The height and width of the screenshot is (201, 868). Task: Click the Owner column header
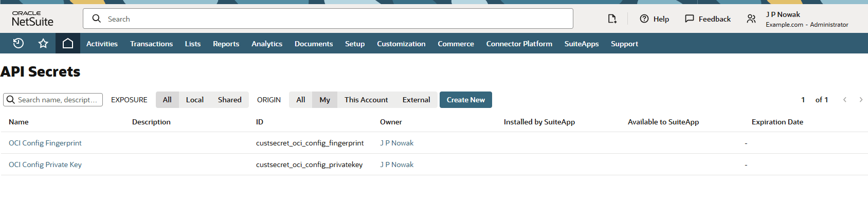[x=391, y=122]
